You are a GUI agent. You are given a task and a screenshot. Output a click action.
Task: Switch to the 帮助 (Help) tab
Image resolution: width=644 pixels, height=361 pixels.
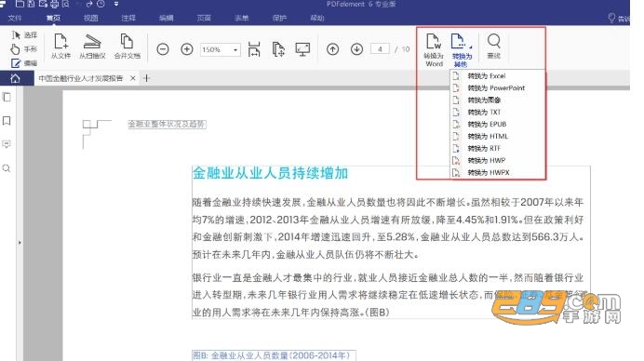tap(317, 18)
